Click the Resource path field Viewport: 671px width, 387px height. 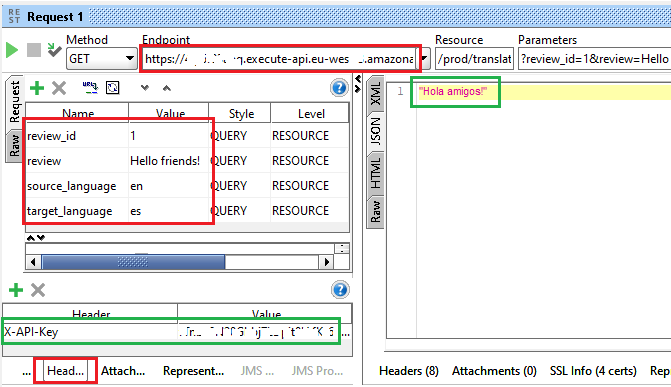coord(474,59)
